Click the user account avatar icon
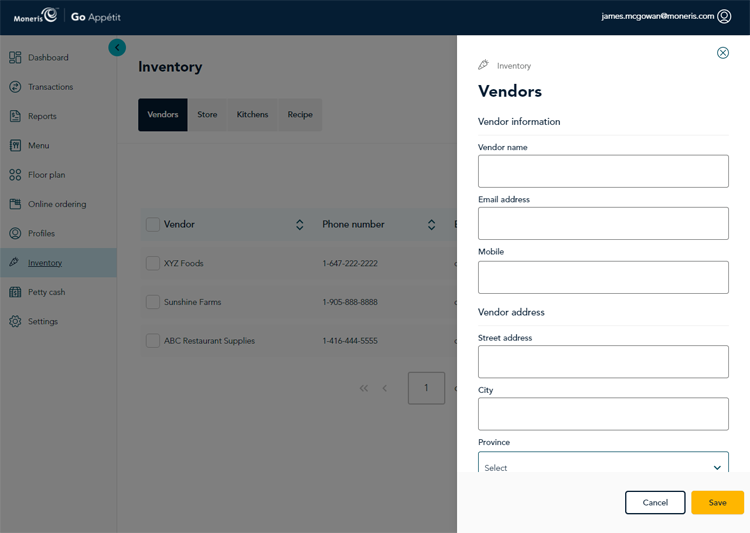 pos(724,16)
